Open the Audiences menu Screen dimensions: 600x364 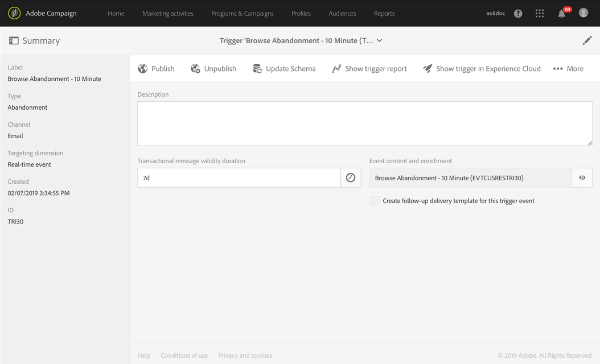[x=342, y=14]
